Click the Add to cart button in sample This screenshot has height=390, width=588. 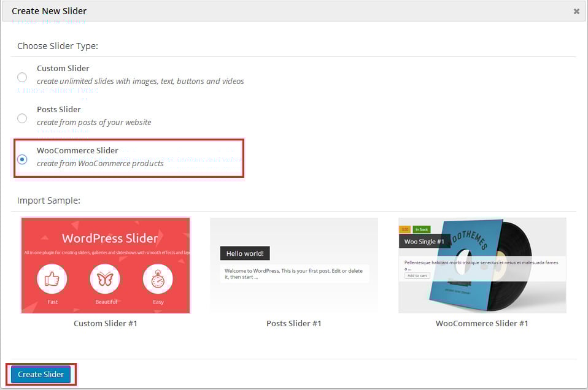point(417,276)
